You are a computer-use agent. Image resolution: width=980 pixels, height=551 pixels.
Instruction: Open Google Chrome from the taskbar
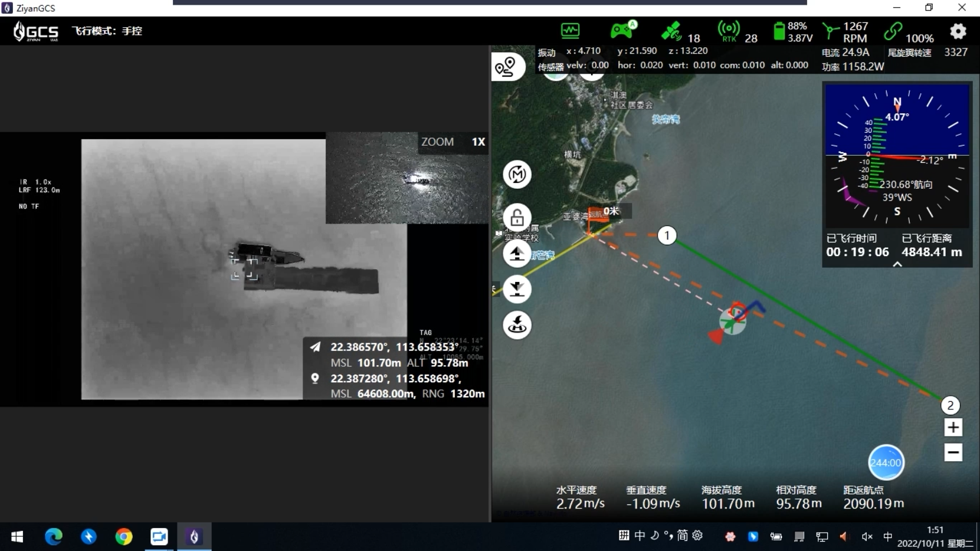[x=124, y=537]
